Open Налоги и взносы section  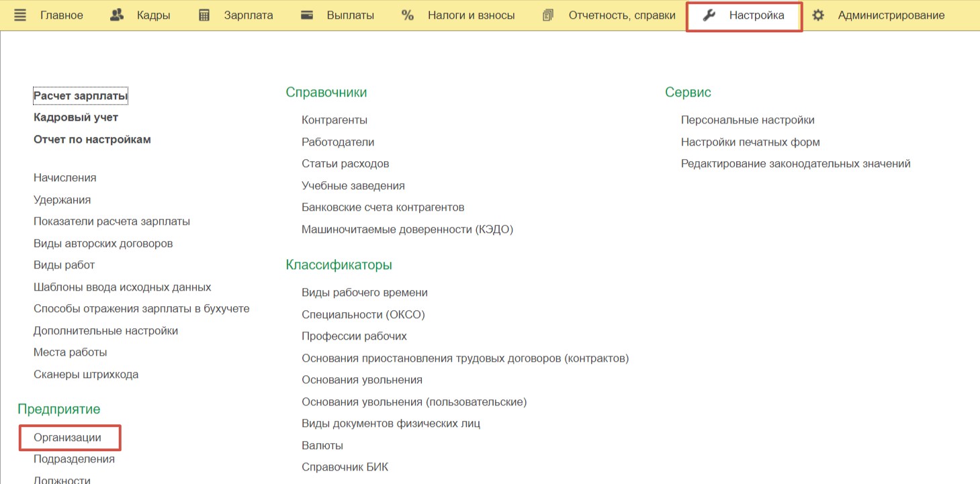pos(472,15)
